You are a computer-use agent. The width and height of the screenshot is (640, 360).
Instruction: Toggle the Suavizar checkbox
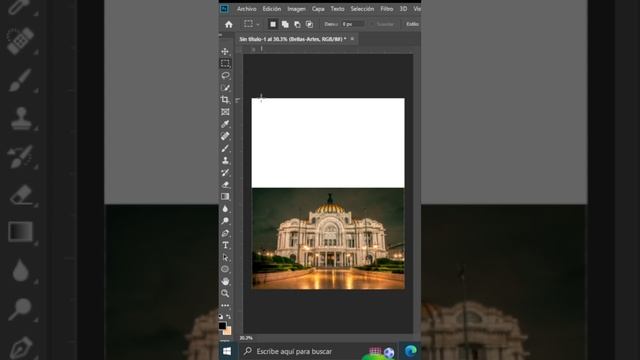click(372, 24)
